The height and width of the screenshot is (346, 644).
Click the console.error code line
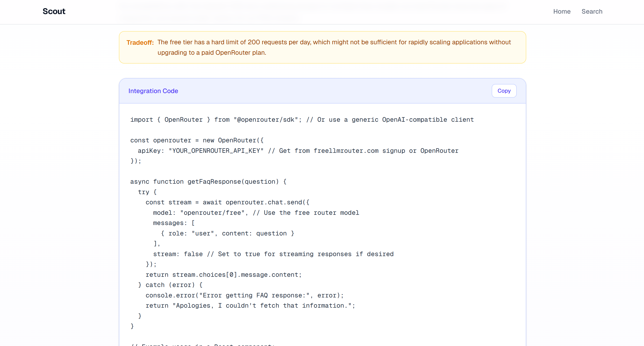(x=245, y=295)
